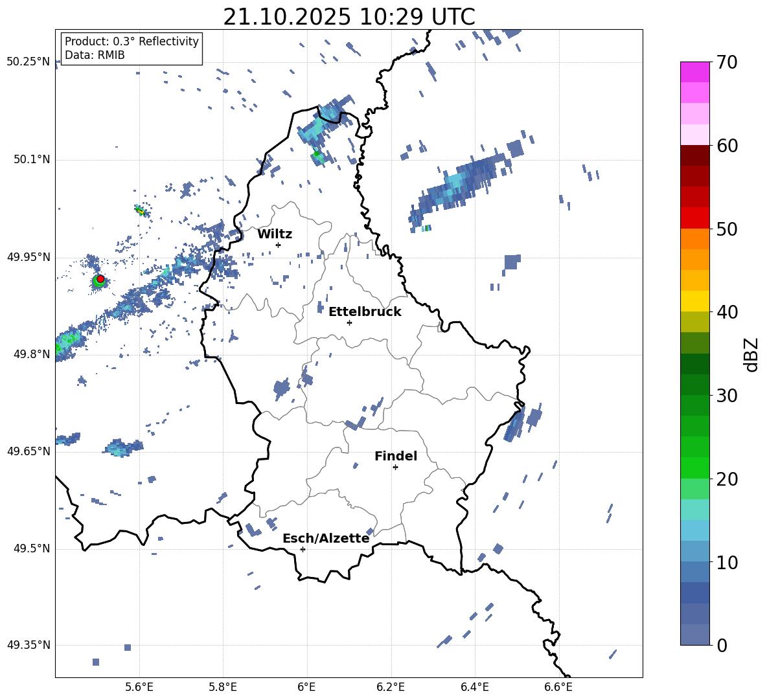
Task: Click the 49.35°N latitude label
Action: pyautogui.click(x=29, y=645)
